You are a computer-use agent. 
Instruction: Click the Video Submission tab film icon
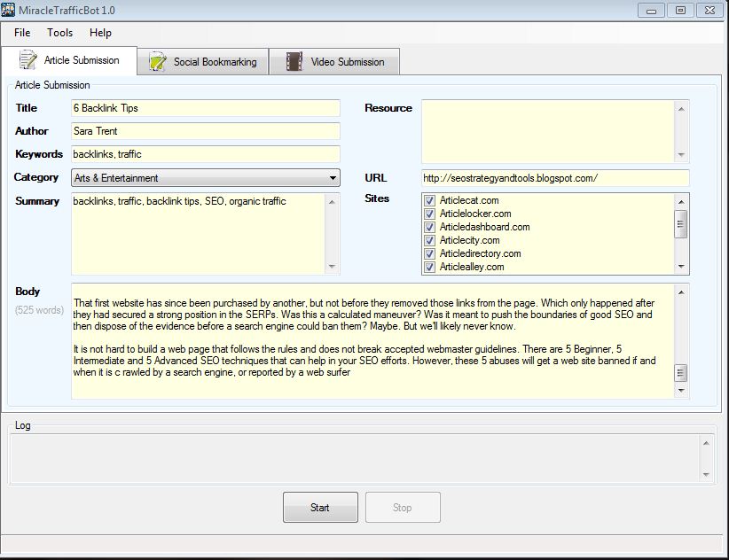pos(294,62)
